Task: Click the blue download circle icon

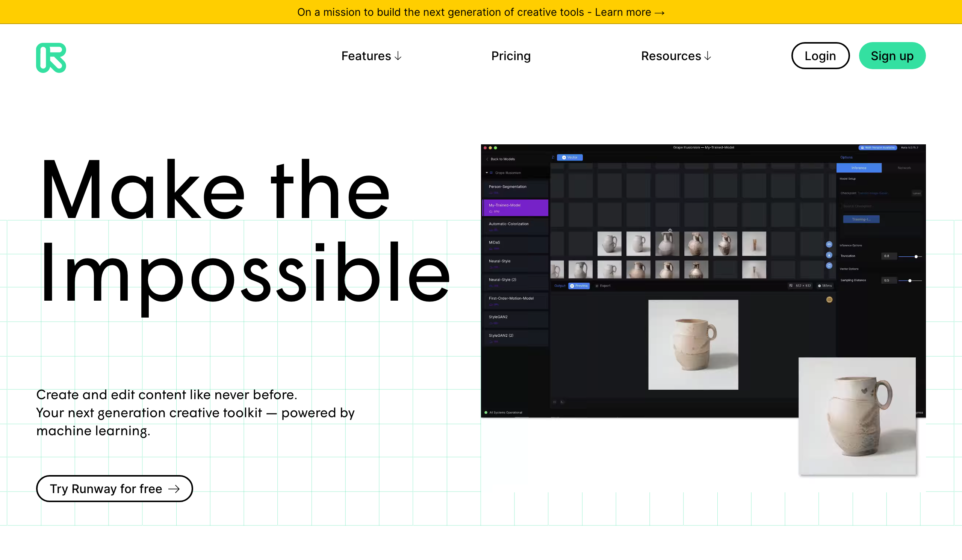Action: tap(829, 254)
